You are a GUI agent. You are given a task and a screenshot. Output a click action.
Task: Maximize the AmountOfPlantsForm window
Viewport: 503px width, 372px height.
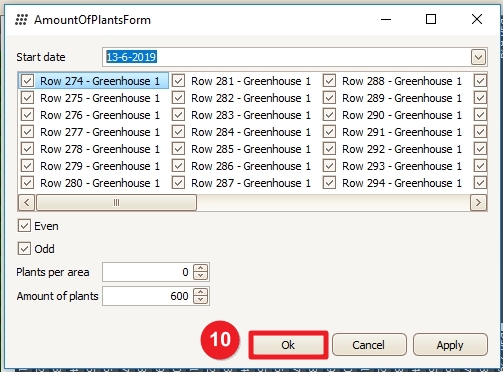431,19
